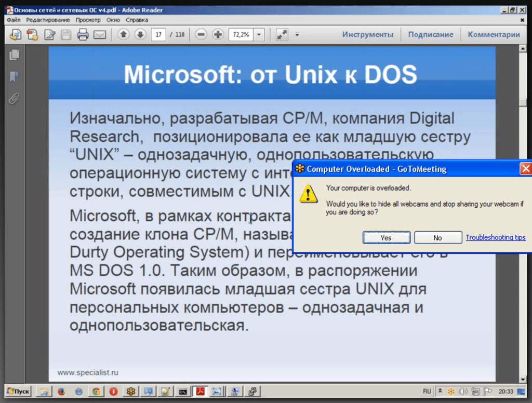Switch to GoToMeeting flower taskbar button
This screenshot has width=532, height=403.
(x=130, y=392)
